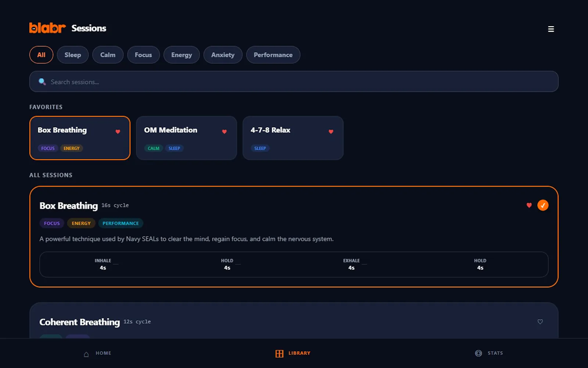Go to LIBRARY tab label
The height and width of the screenshot is (368, 588).
tap(299, 353)
